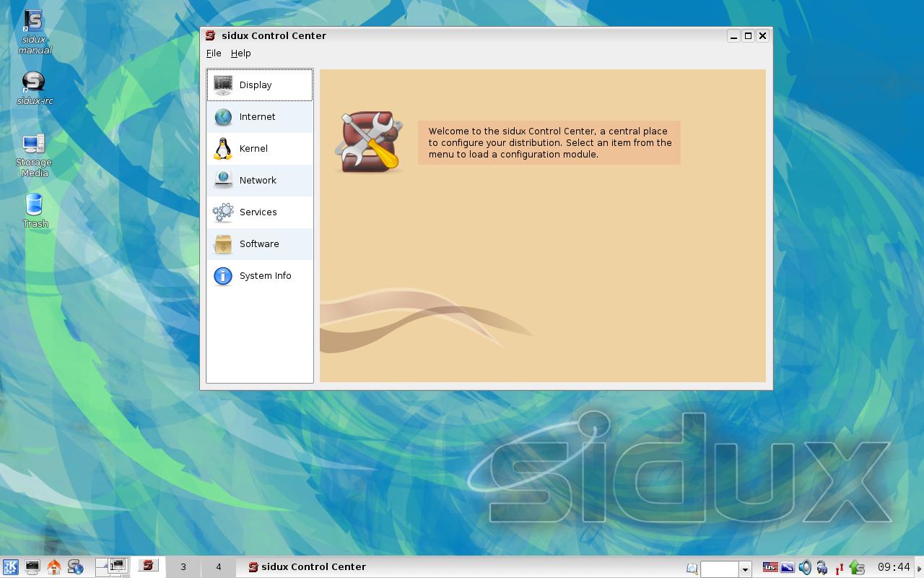Open the display resize tray icon

point(788,567)
